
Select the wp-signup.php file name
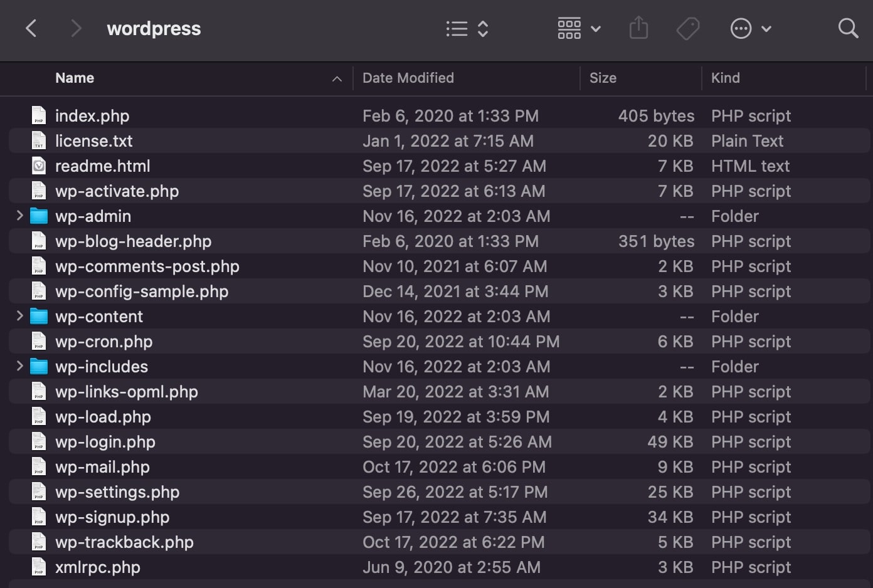112,517
